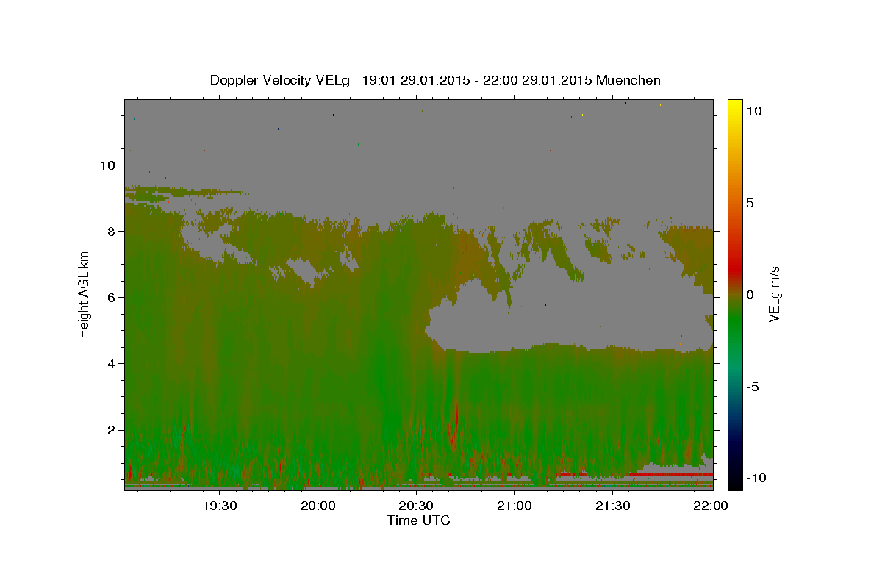Click the 20:00 time tick label
This screenshot has width=882, height=588.
[318, 506]
